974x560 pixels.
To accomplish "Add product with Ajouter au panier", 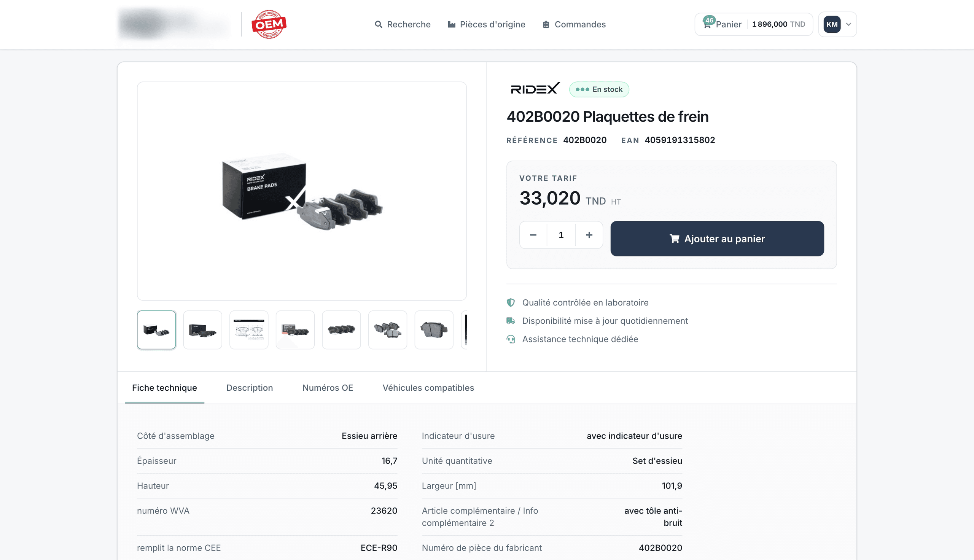I will (x=717, y=239).
